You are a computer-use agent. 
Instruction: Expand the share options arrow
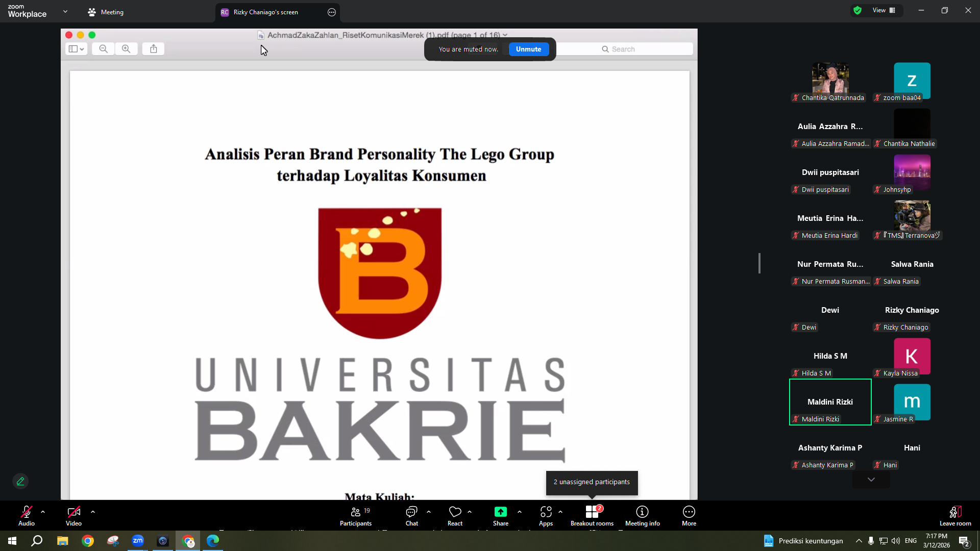(x=520, y=512)
